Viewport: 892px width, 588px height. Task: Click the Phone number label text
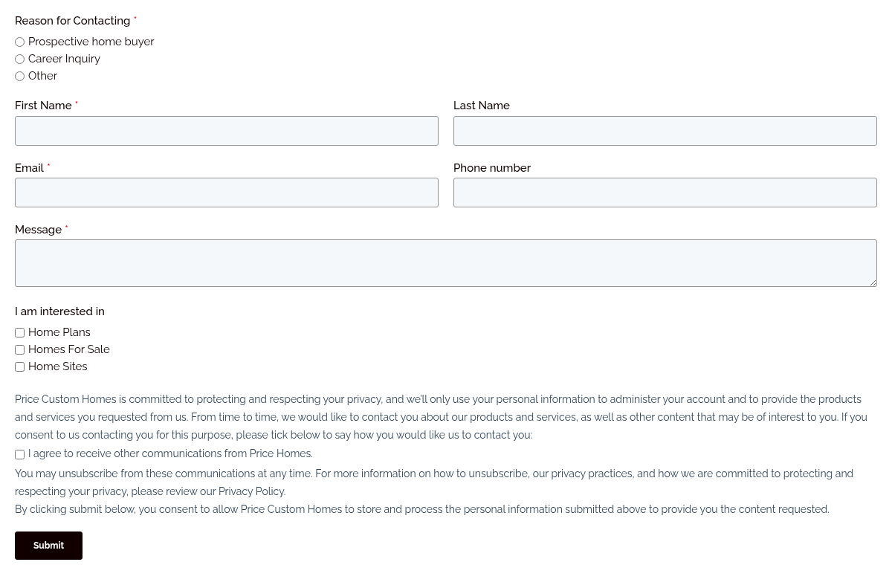(492, 168)
